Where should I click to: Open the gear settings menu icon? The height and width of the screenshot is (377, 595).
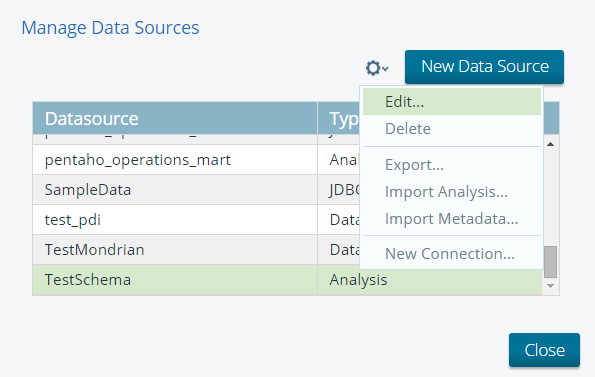(376, 68)
